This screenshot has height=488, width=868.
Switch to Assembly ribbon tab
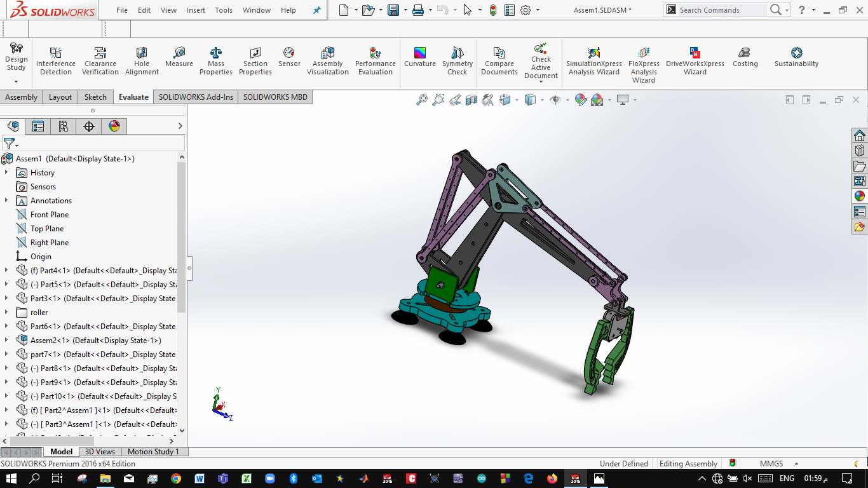pos(22,97)
